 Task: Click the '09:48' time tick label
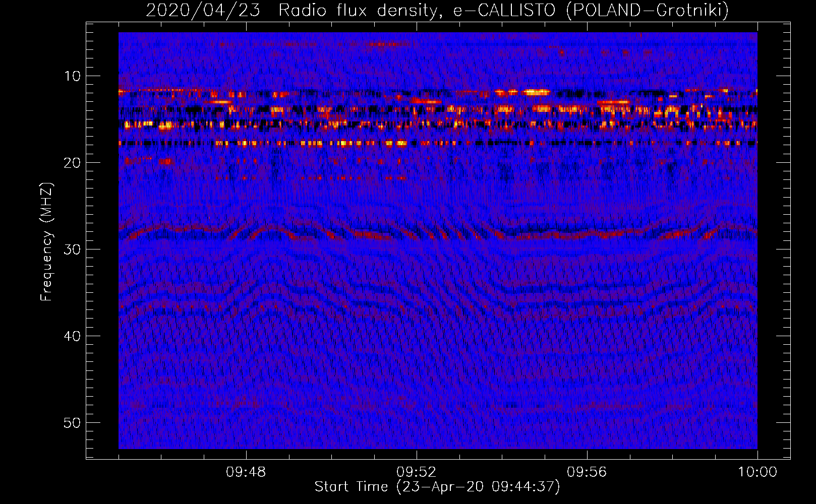pyautogui.click(x=246, y=472)
